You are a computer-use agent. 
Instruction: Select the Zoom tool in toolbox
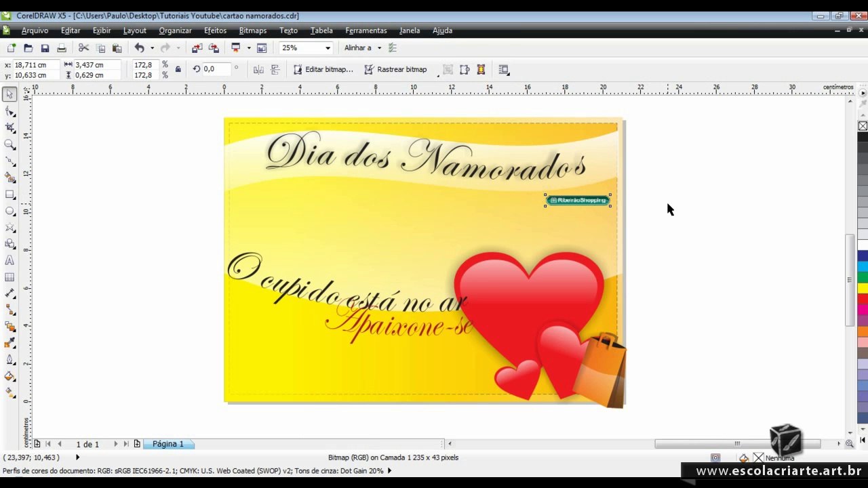coord(10,144)
